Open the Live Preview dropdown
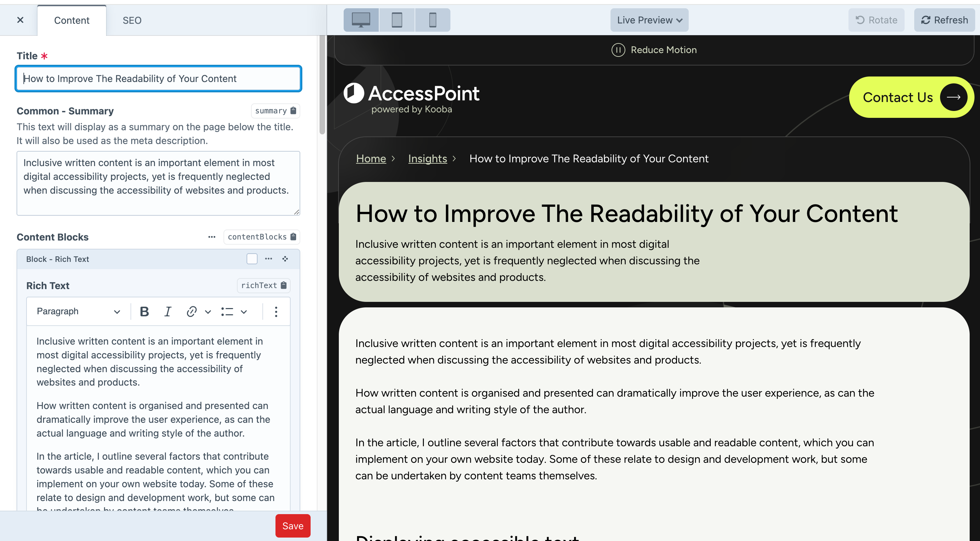The image size is (980, 541). [x=649, y=20]
